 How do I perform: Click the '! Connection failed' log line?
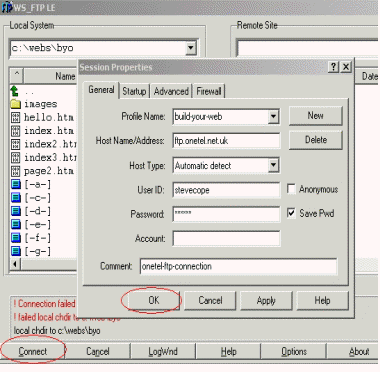(44, 304)
